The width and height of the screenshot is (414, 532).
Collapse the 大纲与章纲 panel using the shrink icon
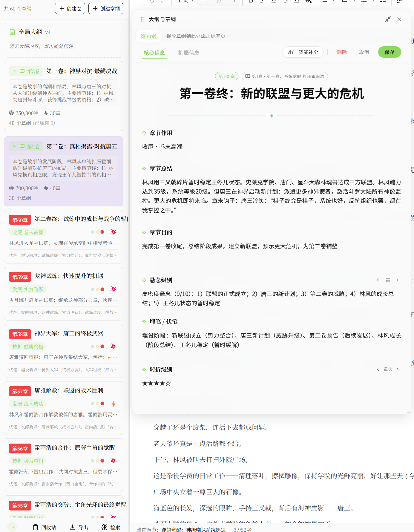pyautogui.click(x=388, y=19)
